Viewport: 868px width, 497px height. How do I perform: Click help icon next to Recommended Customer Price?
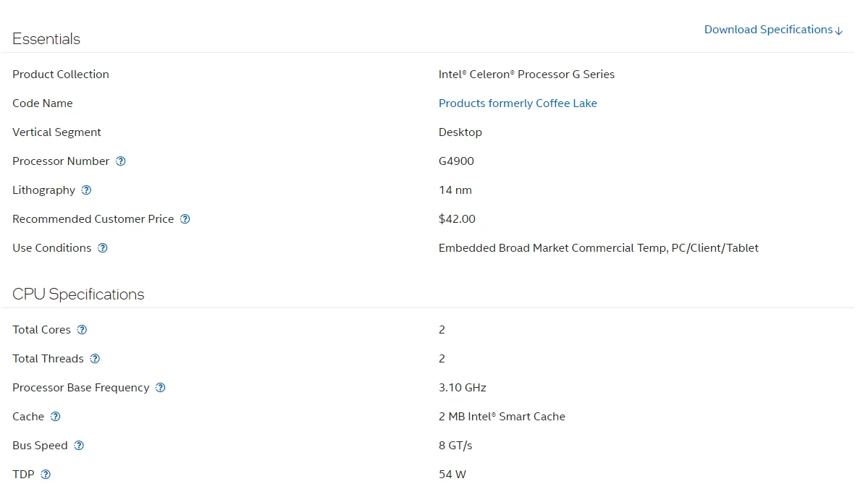point(185,219)
